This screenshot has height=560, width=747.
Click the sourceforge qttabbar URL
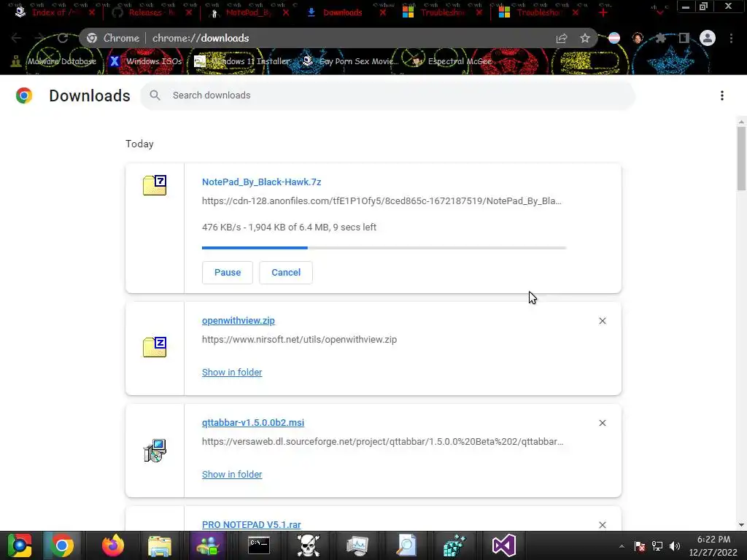click(x=382, y=441)
